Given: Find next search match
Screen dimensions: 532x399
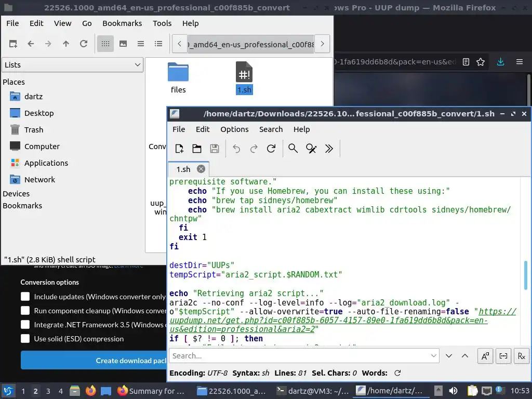Looking at the screenshot, I should [449, 356].
